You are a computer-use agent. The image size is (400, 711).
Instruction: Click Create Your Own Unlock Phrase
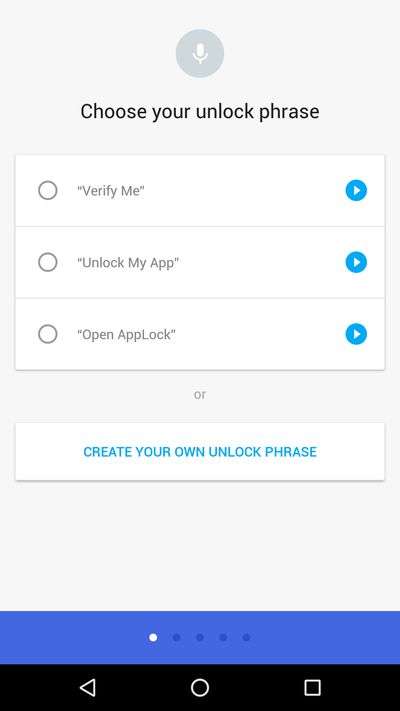coord(200,452)
